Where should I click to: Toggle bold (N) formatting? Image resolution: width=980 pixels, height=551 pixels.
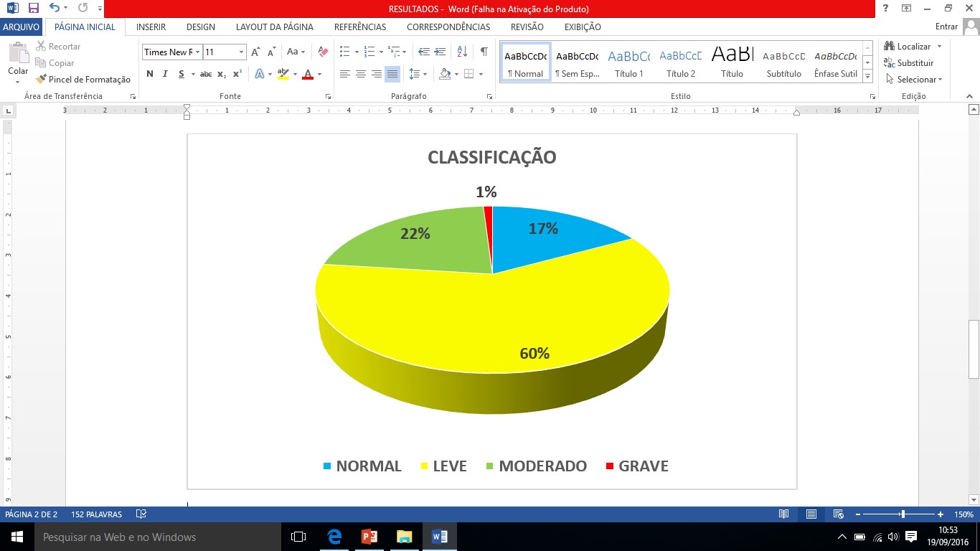(x=150, y=74)
